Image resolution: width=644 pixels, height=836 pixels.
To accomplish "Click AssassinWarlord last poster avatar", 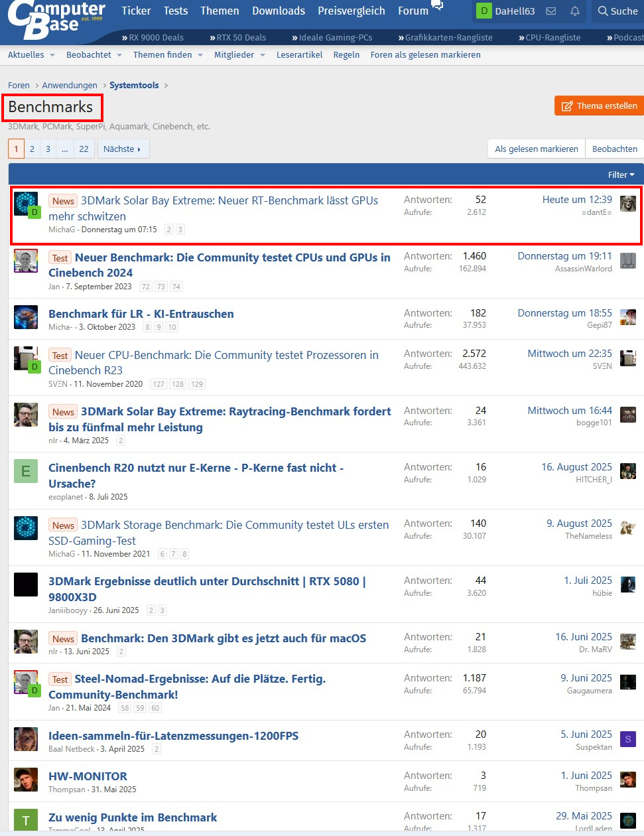I will (628, 261).
